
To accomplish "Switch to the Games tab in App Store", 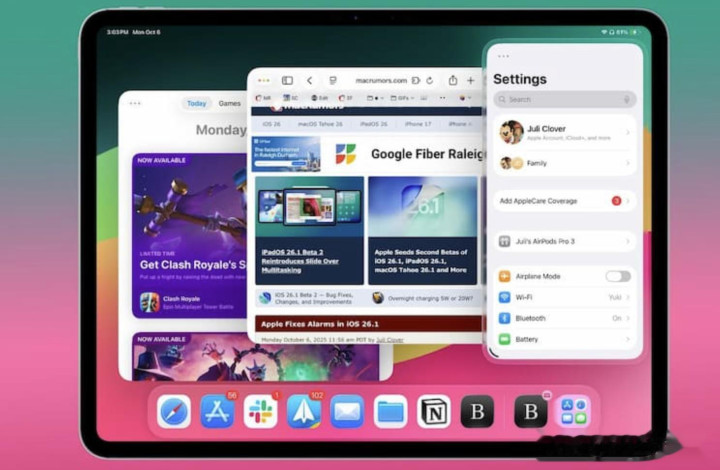I will pyautogui.click(x=230, y=104).
